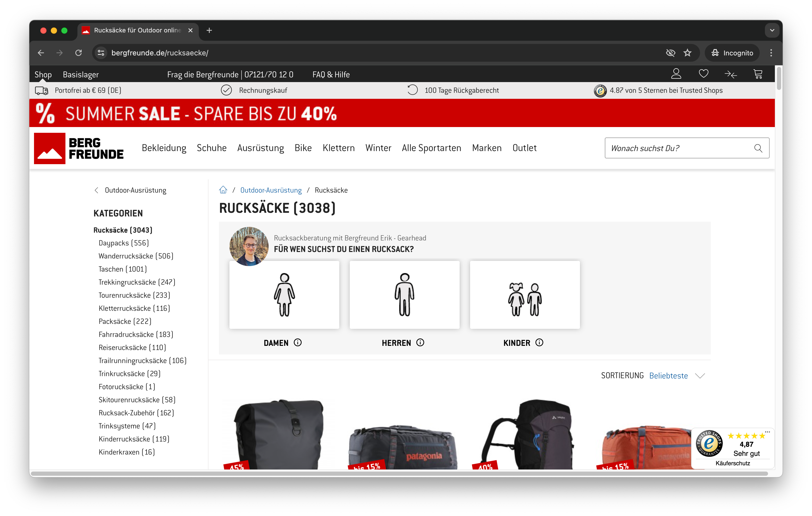The height and width of the screenshot is (516, 812).
Task: Choose the Kinder backpack option card
Action: tap(525, 295)
